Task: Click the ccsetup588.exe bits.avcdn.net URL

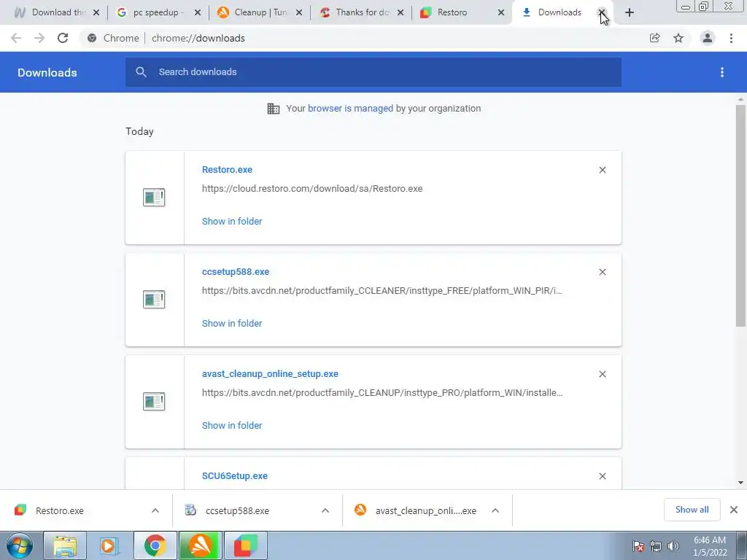Action: point(382,290)
